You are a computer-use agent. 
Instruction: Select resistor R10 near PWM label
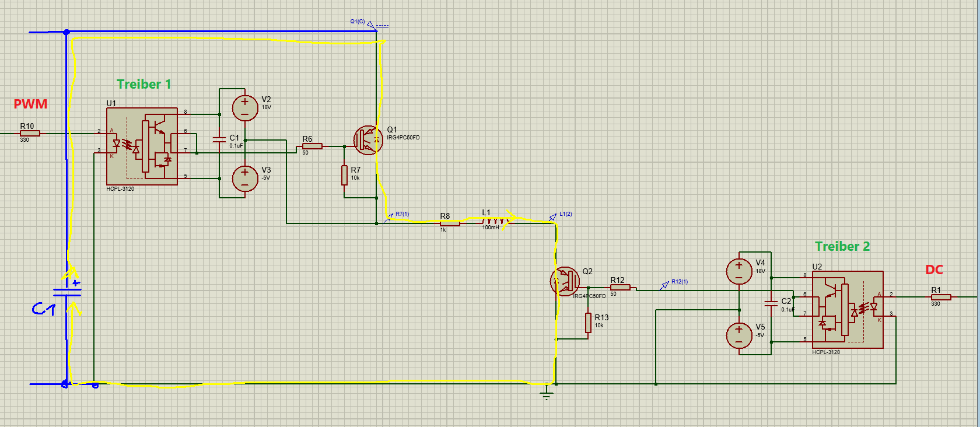pyautogui.click(x=30, y=134)
